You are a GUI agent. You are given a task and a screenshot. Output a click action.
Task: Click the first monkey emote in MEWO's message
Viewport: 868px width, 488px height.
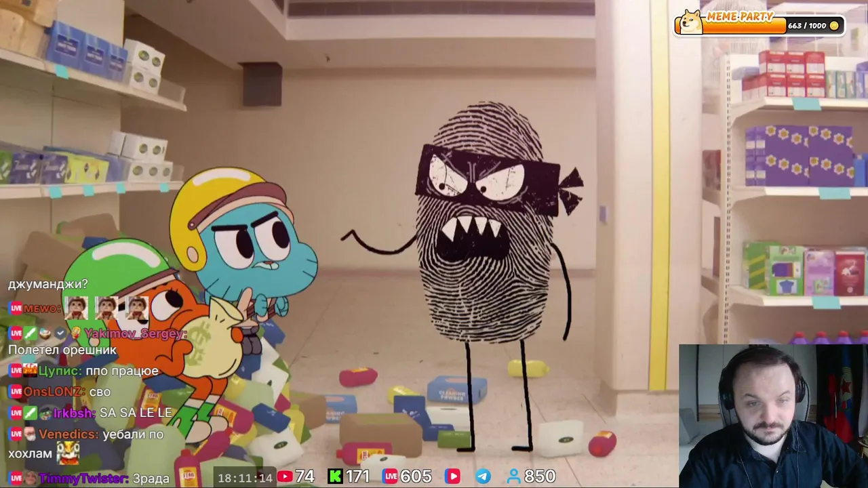(x=77, y=308)
